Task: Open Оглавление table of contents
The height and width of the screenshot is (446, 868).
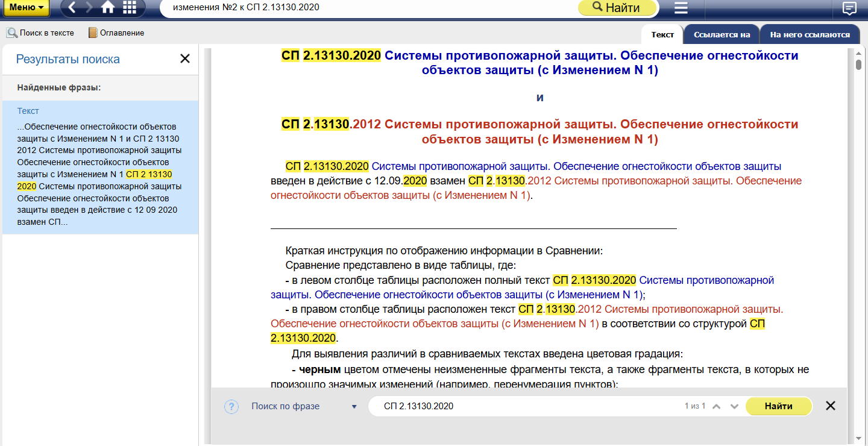Action: tap(116, 33)
